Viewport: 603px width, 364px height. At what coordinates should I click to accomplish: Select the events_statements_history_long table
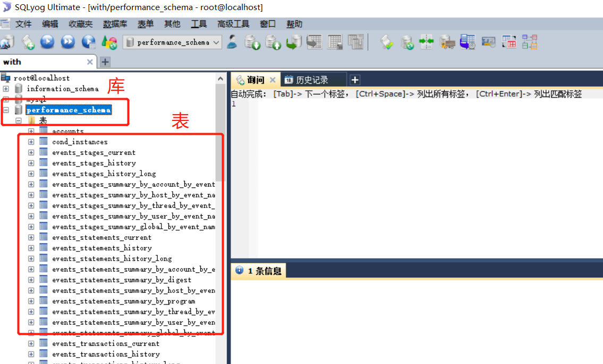tap(112, 259)
